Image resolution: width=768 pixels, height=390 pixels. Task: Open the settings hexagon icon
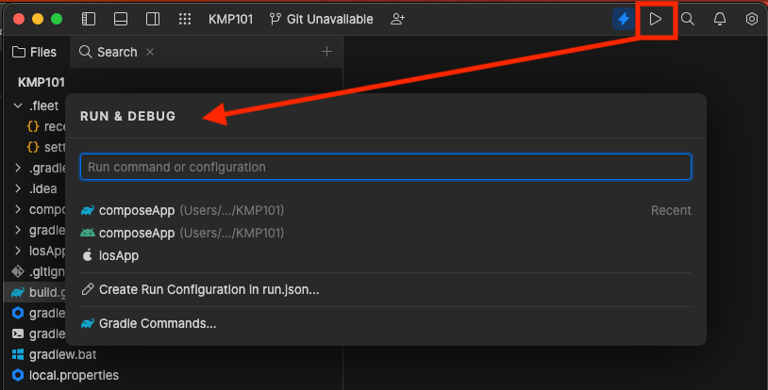click(751, 19)
